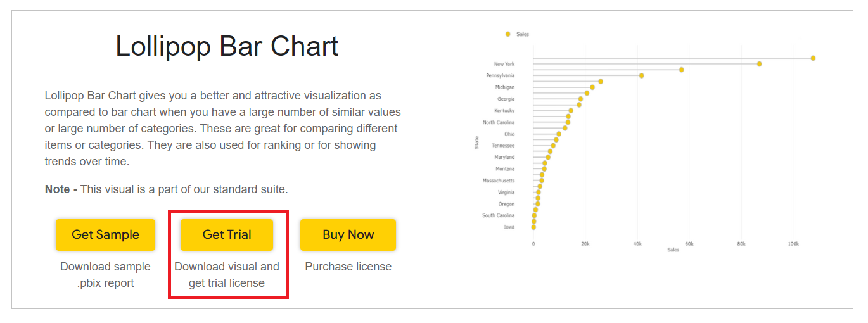Click the vertical State axis title
The image size is (868, 323).
coord(476,142)
